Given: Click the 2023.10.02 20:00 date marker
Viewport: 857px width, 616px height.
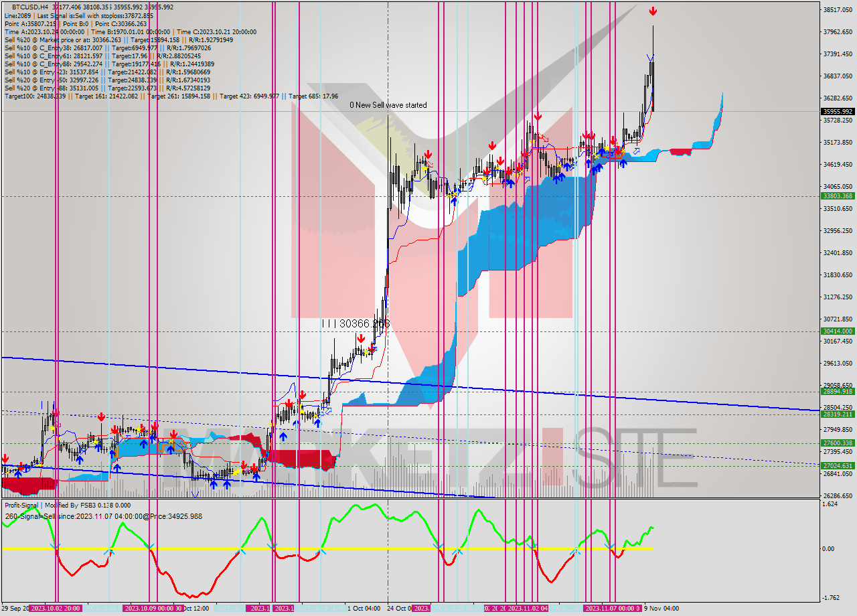Looking at the screenshot, I should [56, 609].
